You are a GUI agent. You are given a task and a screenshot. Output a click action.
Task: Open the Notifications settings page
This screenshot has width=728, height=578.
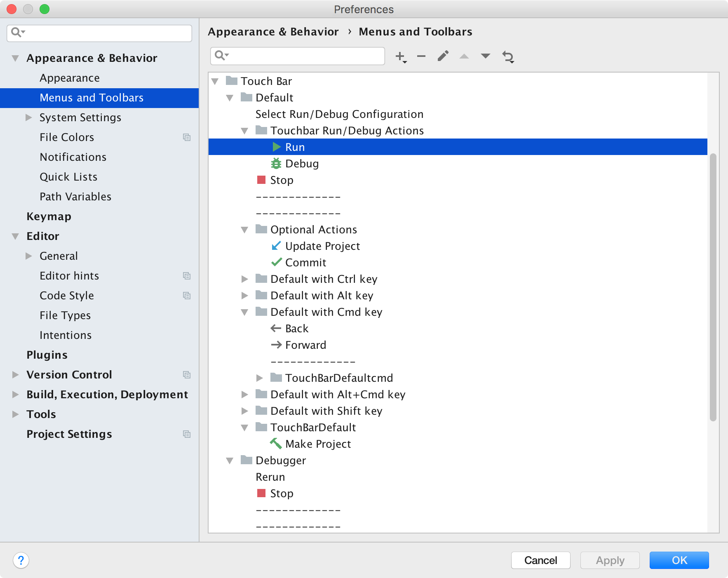pos(73,157)
